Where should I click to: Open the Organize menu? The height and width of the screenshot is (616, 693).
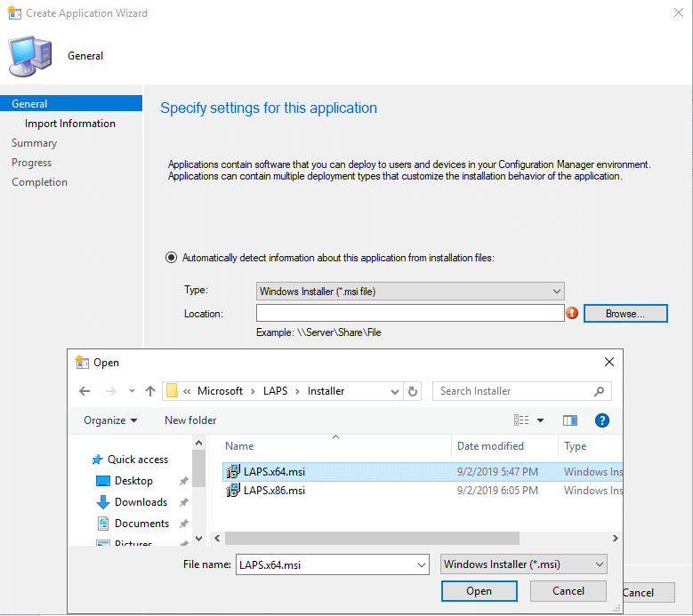point(110,420)
